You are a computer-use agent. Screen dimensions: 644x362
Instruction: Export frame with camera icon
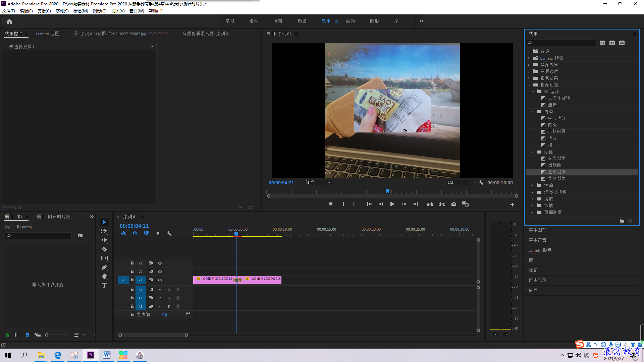pyautogui.click(x=454, y=204)
